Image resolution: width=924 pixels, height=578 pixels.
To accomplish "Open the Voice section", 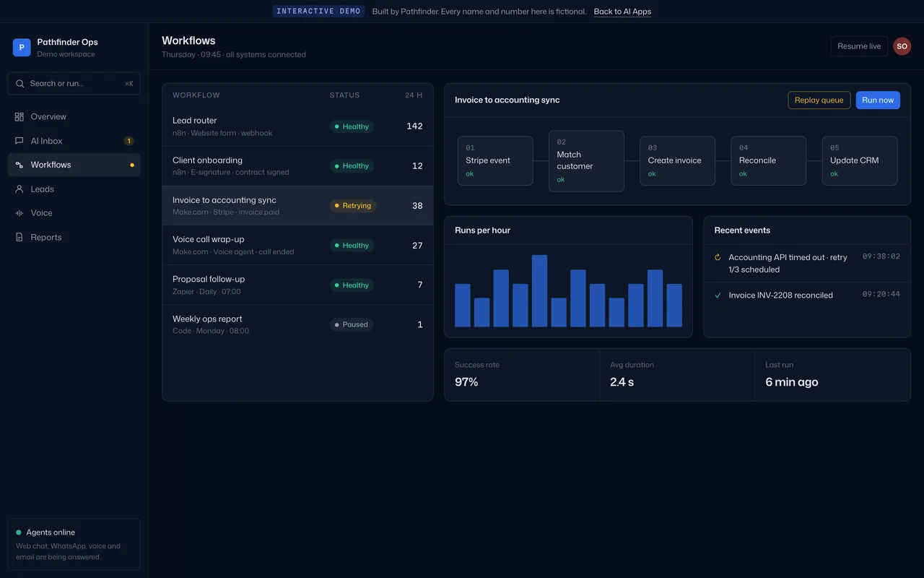I will pyautogui.click(x=74, y=213).
